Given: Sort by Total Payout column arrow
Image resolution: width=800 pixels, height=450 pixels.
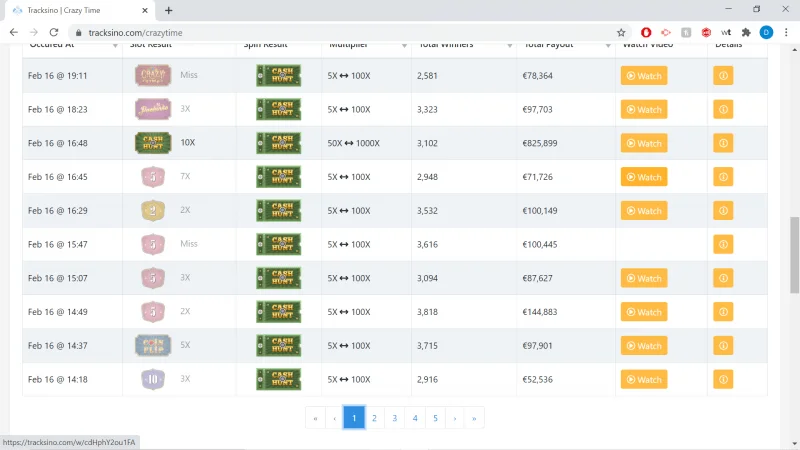Looking at the screenshot, I should coord(608,46).
